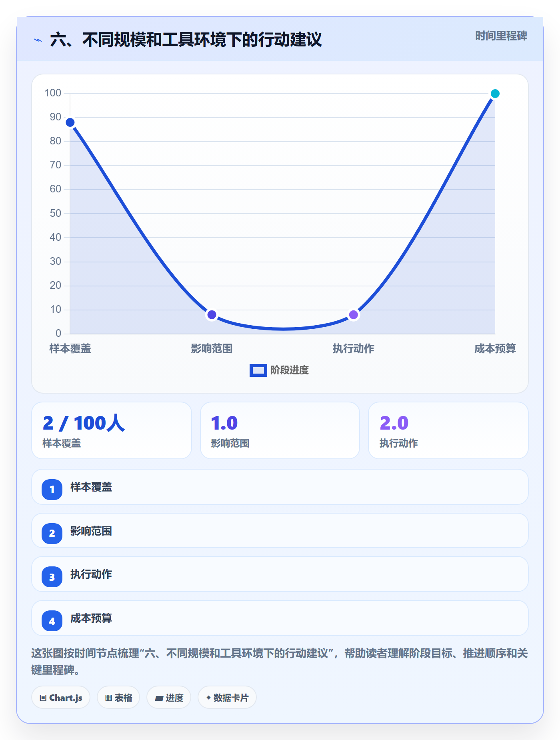Viewport: 560px width, 740px height.
Task: Select the 样本覆盖 data point on chart
Action: click(x=70, y=122)
